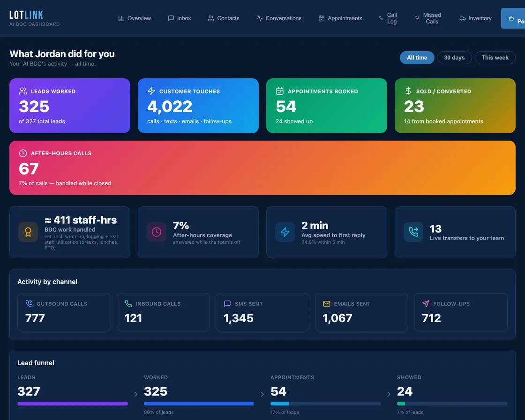Click the lightning icon on Customer Touches card
The width and height of the screenshot is (525, 420).
click(151, 91)
